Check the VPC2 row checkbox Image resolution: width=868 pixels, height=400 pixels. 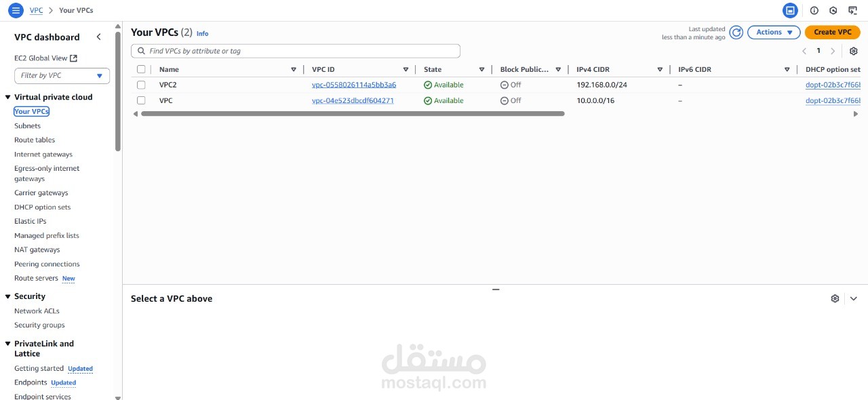[x=141, y=85]
